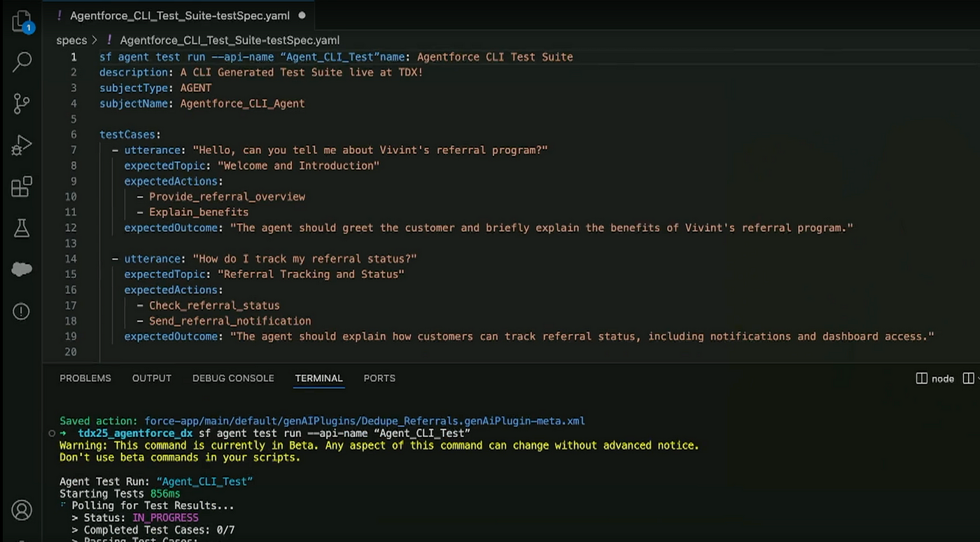Switch to the PORTS panel tab
Viewport: 980px width, 542px height.
(379, 378)
